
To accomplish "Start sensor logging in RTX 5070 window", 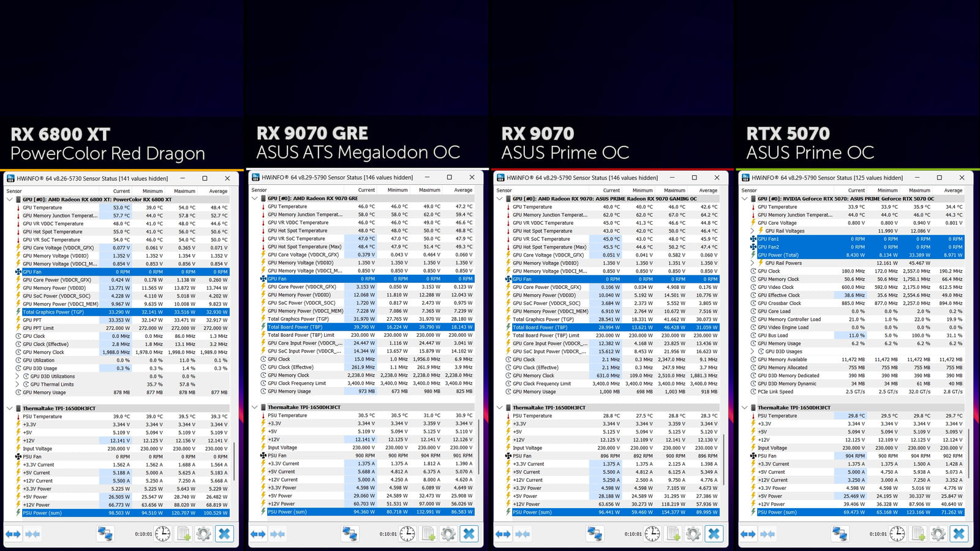I will pos(918,533).
